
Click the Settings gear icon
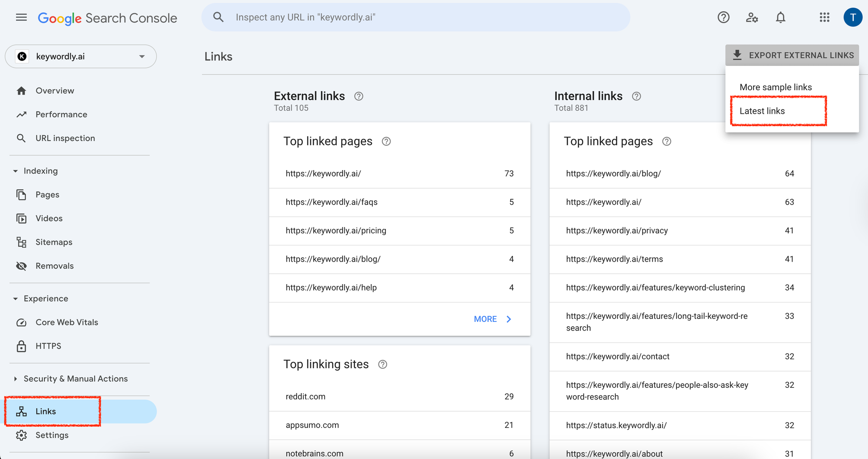[x=21, y=435]
